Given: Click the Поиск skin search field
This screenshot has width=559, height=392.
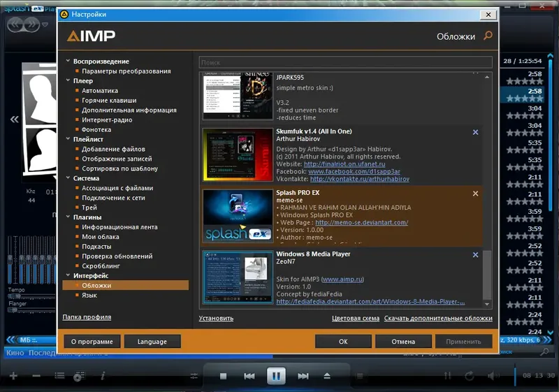Looking at the screenshot, I should (345, 62).
